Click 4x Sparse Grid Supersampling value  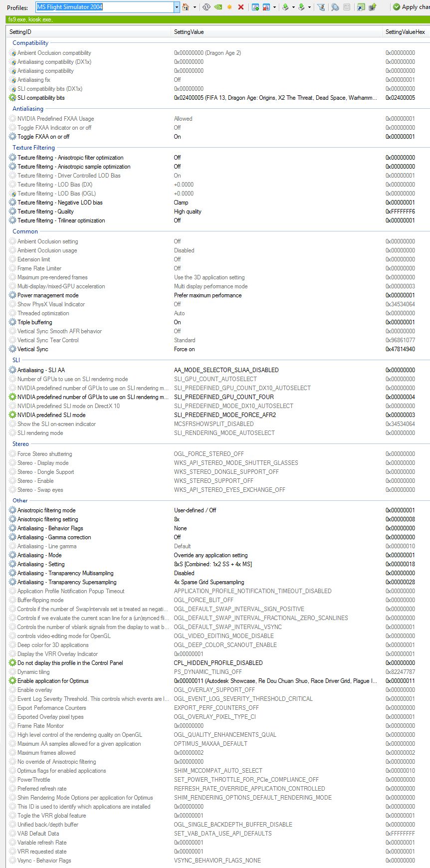pyautogui.click(x=209, y=582)
